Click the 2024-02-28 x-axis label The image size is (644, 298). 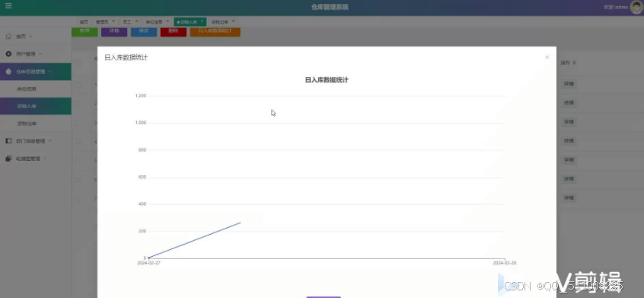pos(505,263)
